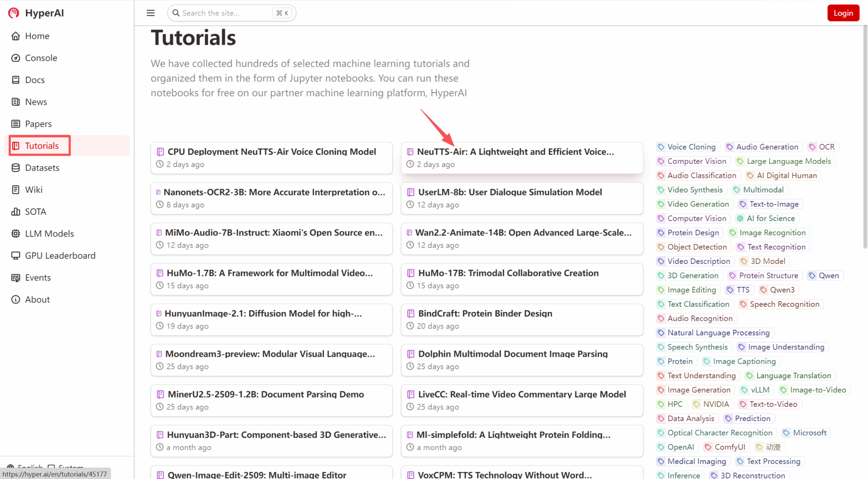
Task: Click the Console gauge icon in sidebar
Action: 16,58
